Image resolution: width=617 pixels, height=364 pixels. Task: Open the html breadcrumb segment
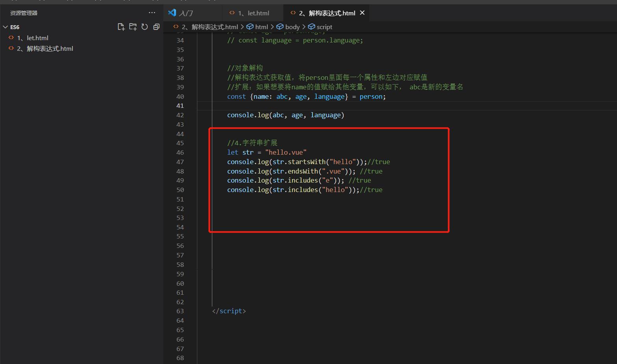point(261,27)
